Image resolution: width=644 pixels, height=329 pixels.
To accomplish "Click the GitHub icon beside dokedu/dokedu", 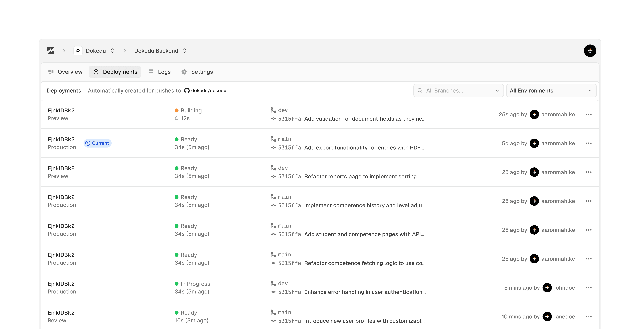I will (187, 91).
